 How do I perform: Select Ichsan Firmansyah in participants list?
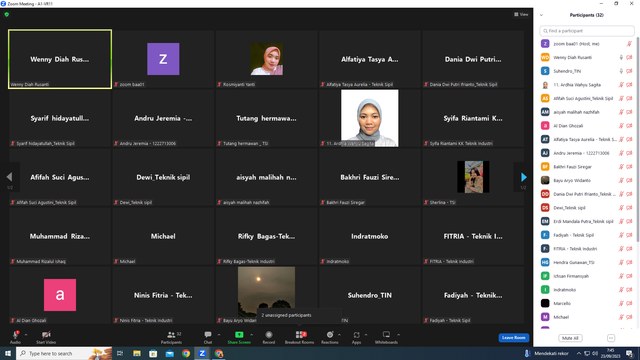click(587, 276)
